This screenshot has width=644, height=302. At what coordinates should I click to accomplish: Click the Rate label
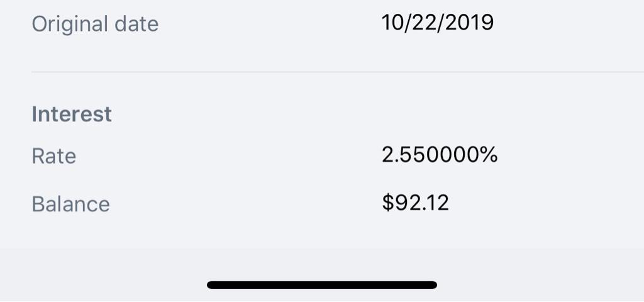pyautogui.click(x=54, y=155)
